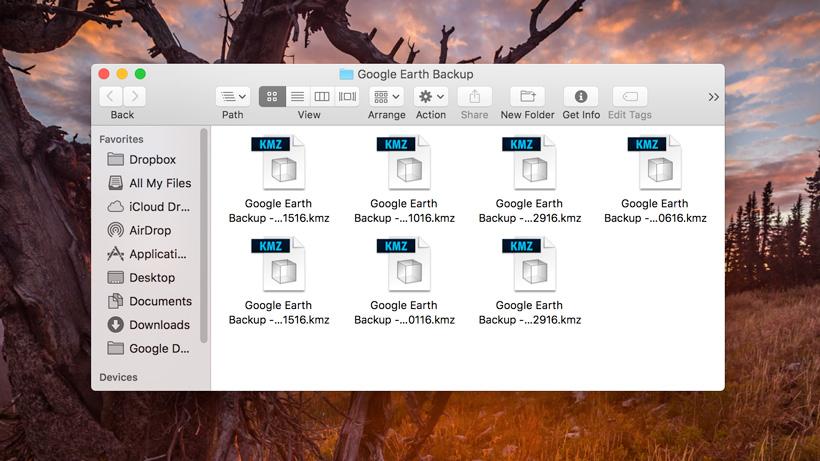The image size is (820, 461).
Task: Open AirDrop from the sidebar
Action: (149, 230)
